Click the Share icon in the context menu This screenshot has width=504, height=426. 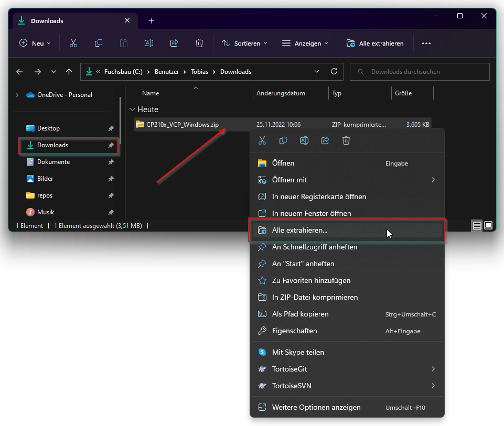click(325, 140)
